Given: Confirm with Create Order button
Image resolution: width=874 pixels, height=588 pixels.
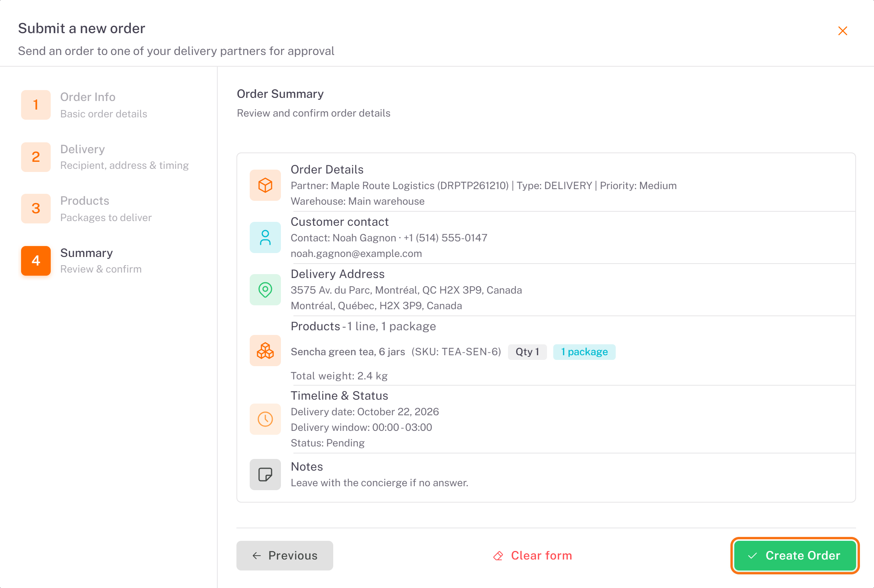Looking at the screenshot, I should click(795, 556).
